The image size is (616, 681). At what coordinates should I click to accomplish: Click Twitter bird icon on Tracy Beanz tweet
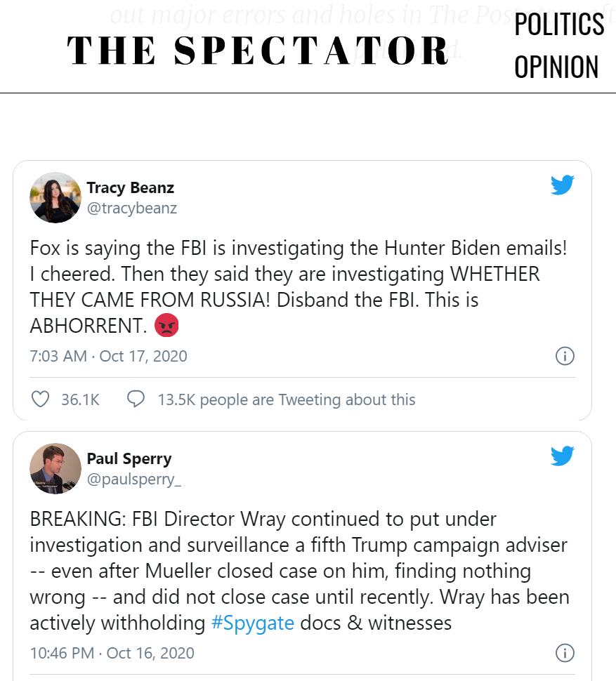tap(562, 185)
